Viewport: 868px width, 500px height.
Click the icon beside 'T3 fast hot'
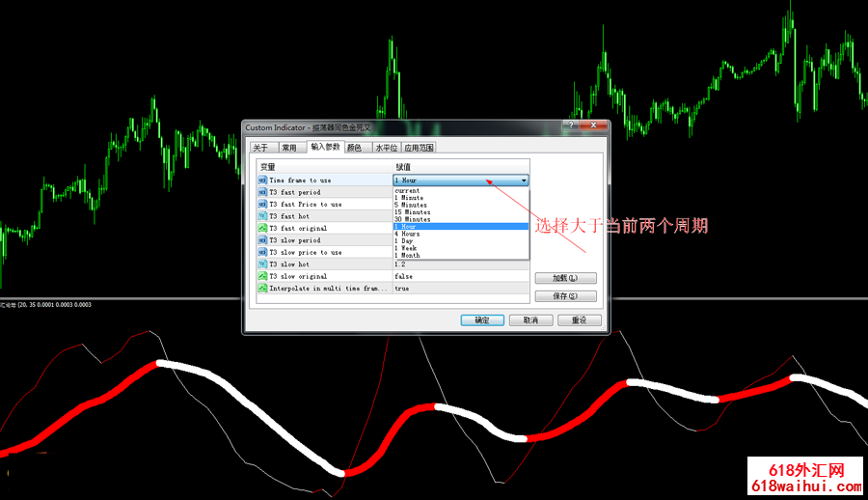pyautogui.click(x=262, y=216)
